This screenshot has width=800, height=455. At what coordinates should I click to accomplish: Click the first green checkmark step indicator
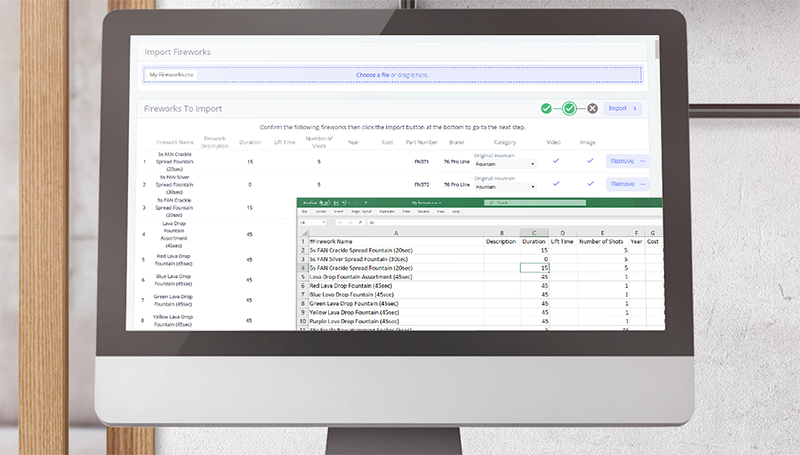pos(546,108)
